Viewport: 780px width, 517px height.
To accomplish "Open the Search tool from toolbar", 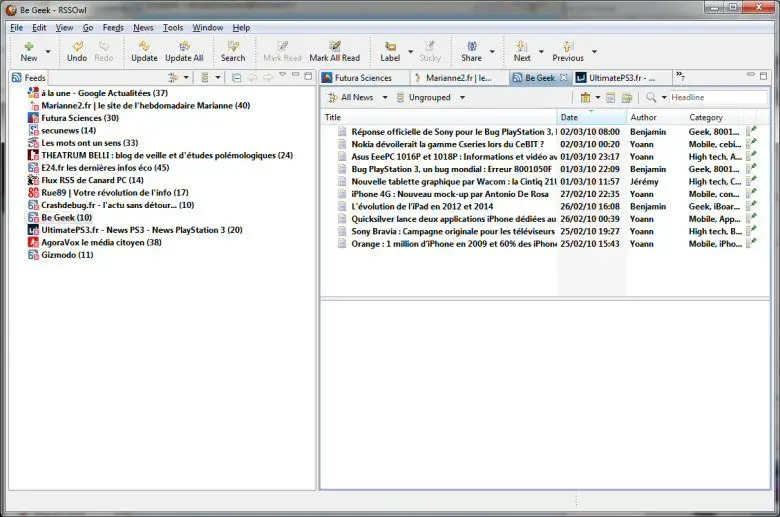I will (233, 51).
